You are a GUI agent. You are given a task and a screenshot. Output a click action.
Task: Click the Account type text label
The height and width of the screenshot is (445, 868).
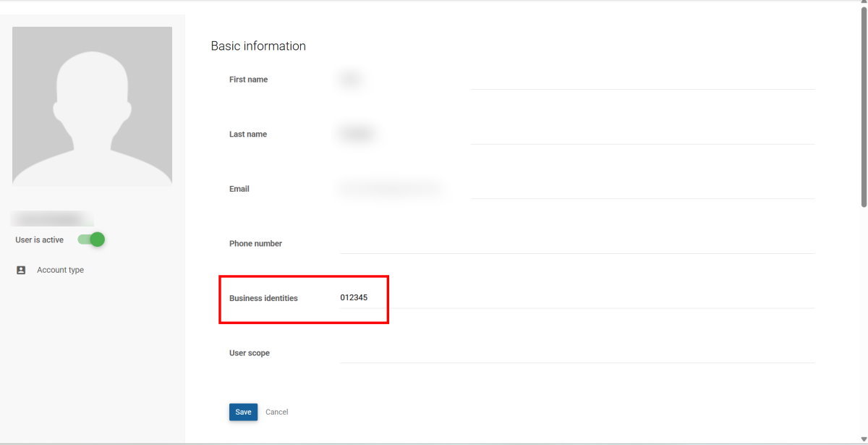click(60, 270)
